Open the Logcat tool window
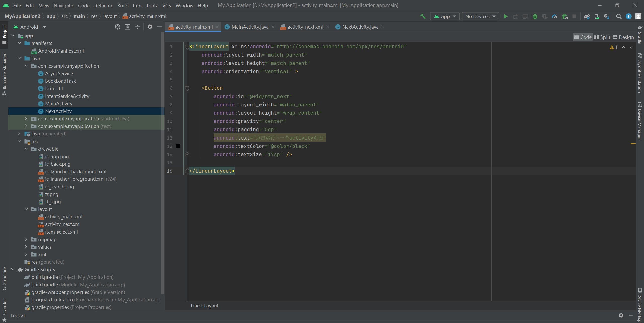Image resolution: width=644 pixels, height=323 pixels. tap(18, 315)
